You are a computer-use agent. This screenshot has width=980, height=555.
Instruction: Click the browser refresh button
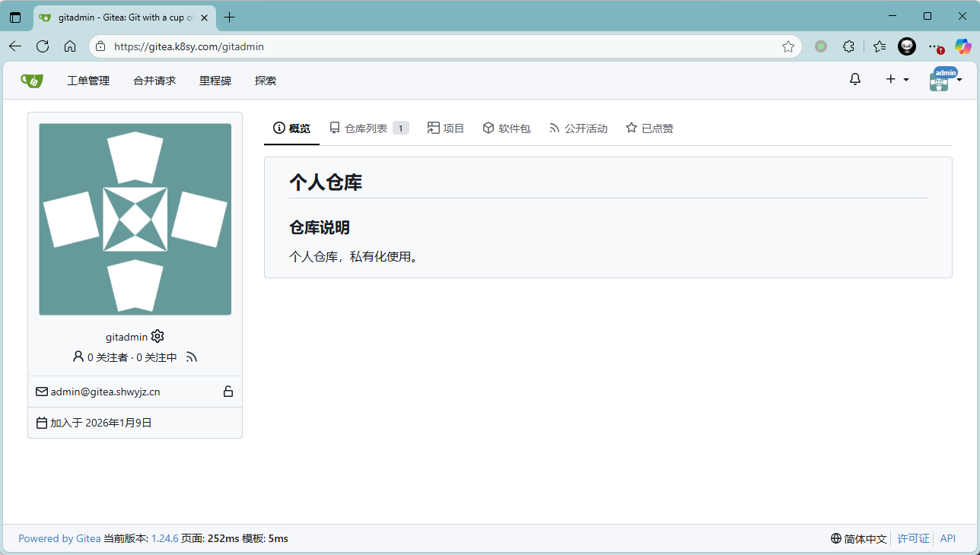coord(43,46)
